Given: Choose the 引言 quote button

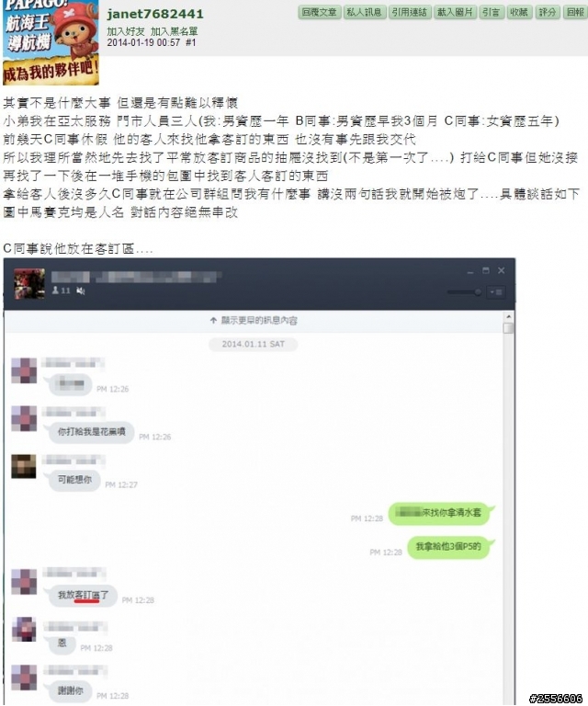Looking at the screenshot, I should [492, 12].
